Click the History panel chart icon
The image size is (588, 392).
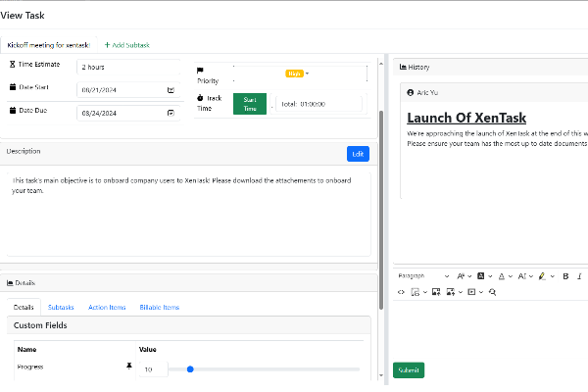[x=403, y=67]
